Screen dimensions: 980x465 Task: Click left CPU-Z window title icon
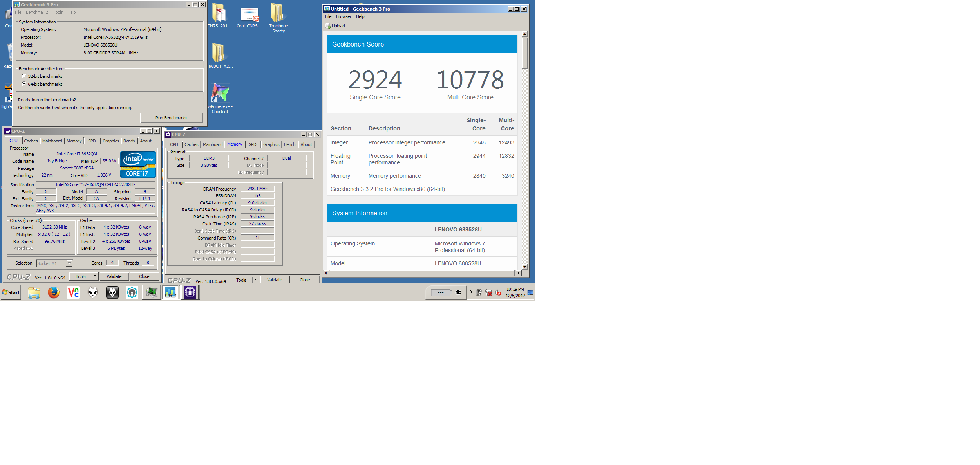7,131
